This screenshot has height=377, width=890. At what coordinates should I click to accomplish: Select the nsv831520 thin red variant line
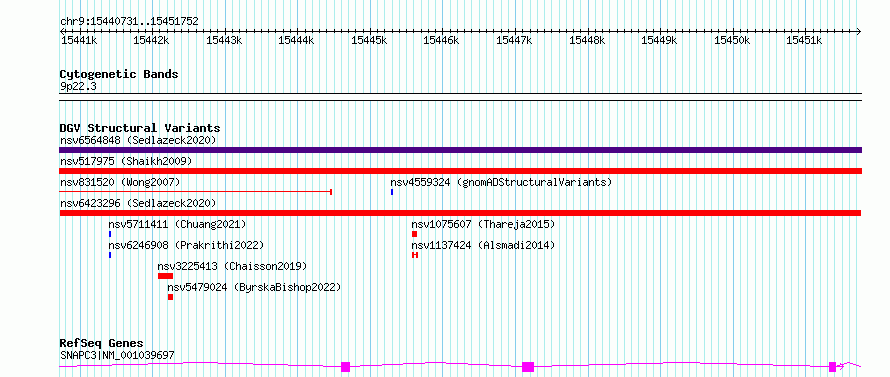point(196,192)
